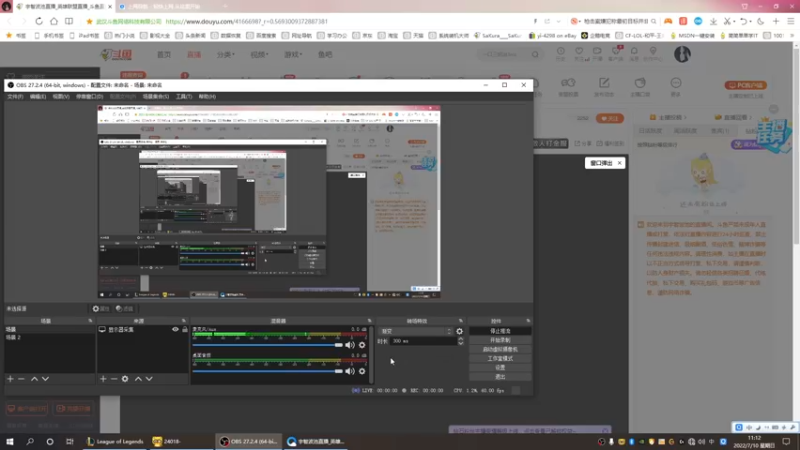Viewport: 800px width, 450px height.
Task: Move scene up in scenes list
Action: 34,379
